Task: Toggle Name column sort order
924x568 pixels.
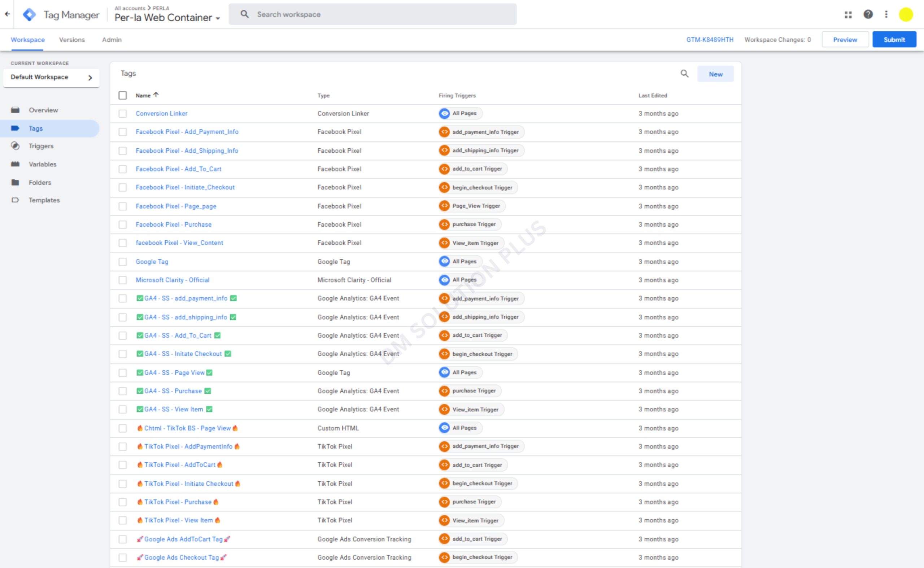Action: pos(147,95)
